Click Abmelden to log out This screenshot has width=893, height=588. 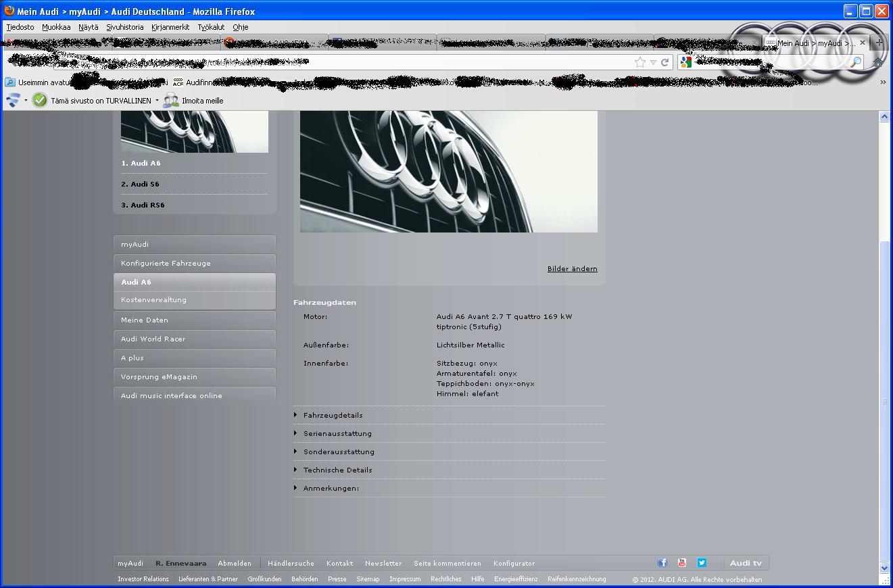pos(234,563)
